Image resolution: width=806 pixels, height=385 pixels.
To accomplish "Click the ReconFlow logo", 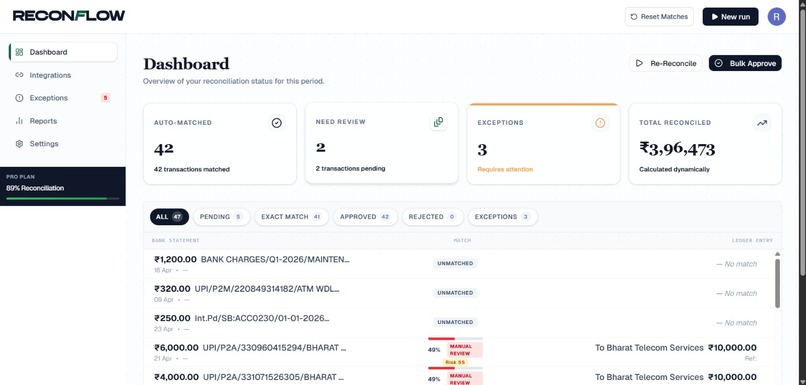I will [x=69, y=16].
